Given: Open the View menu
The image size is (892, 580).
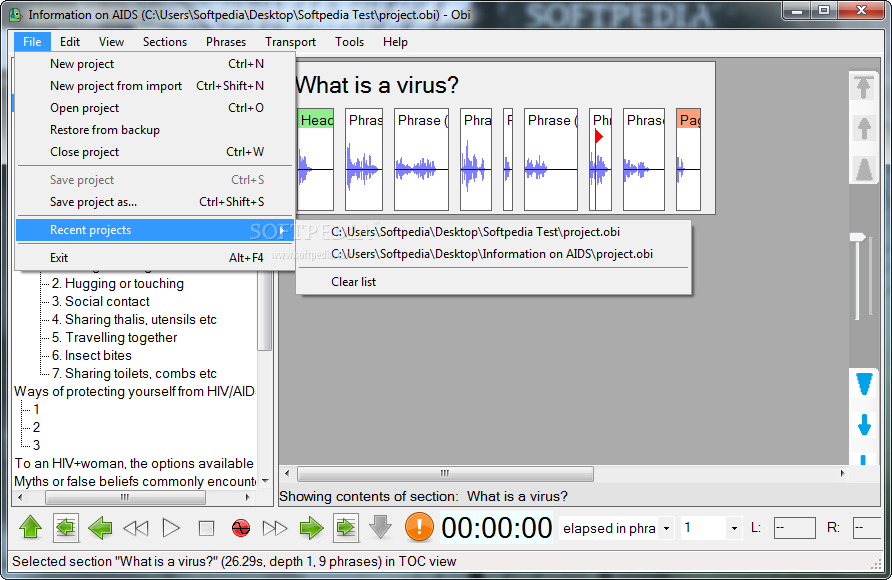Looking at the screenshot, I should tap(111, 42).
